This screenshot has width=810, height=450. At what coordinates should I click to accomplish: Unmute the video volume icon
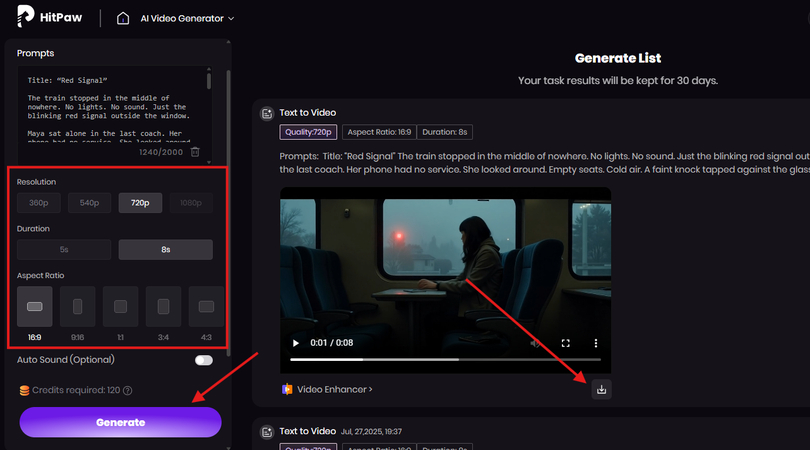point(536,343)
